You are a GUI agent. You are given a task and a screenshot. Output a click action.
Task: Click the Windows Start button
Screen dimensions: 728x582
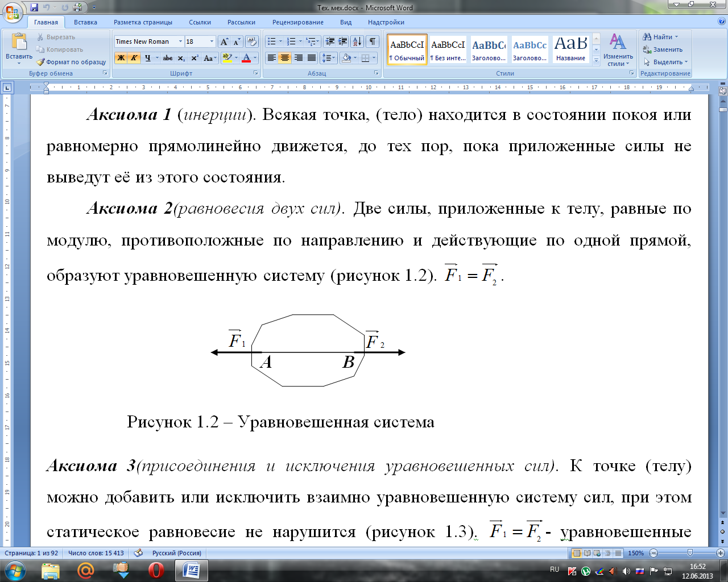(14, 571)
